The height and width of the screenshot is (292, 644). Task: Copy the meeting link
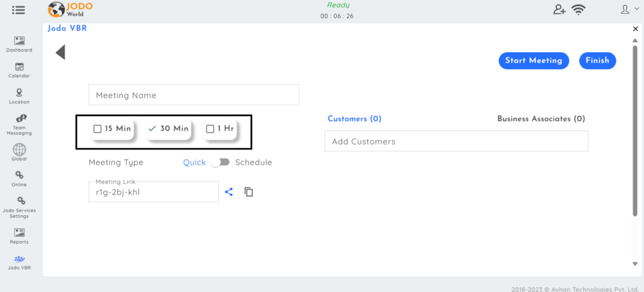[248, 192]
